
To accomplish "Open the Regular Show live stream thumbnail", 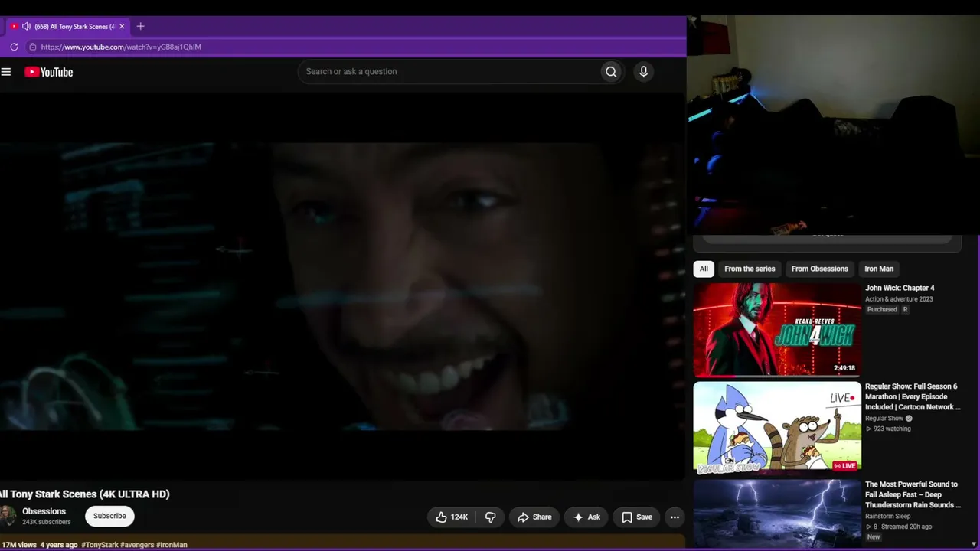I will coord(777,428).
